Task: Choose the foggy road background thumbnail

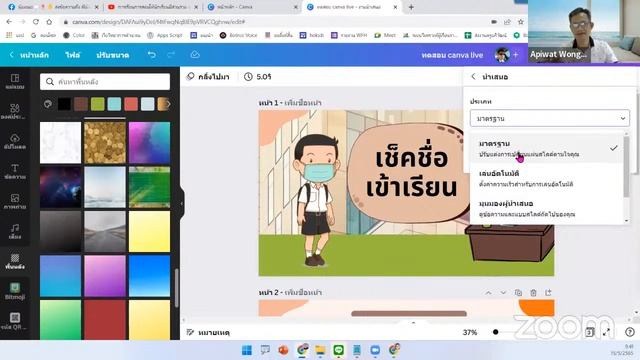Action: (x=105, y=231)
